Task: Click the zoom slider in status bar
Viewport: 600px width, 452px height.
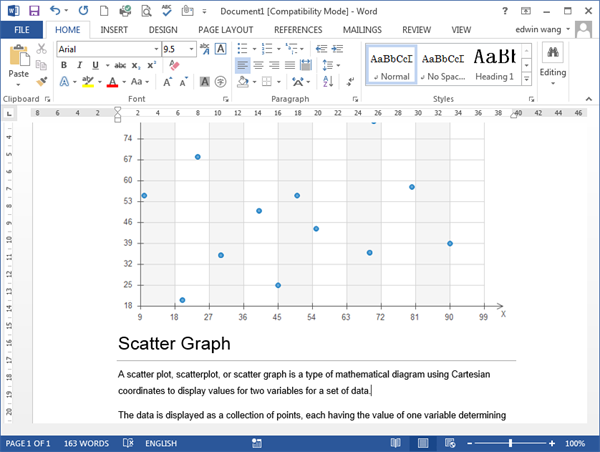Action: pyautogui.click(x=510, y=442)
